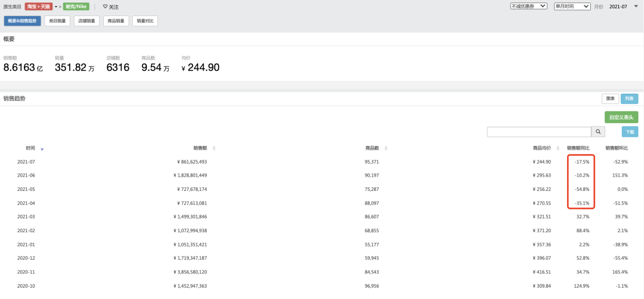Click the 耐克/Nike category tag
644x299 pixels.
76,7
